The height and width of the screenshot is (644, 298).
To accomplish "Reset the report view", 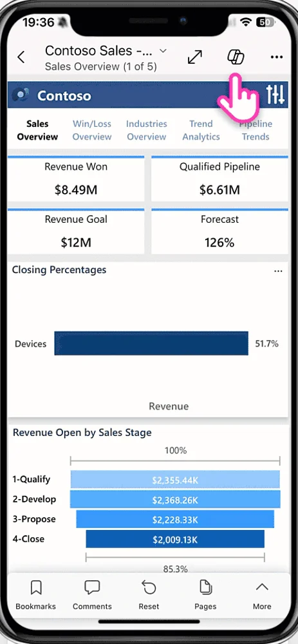I will coord(149,594).
